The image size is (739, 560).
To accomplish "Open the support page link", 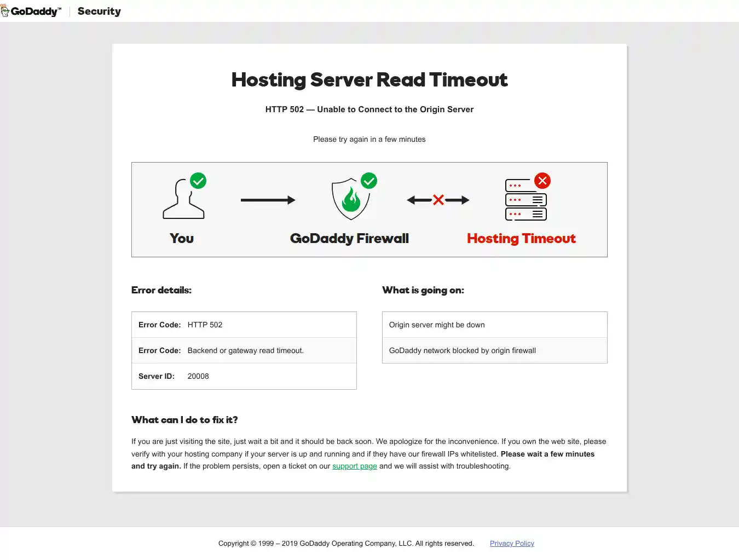I will tap(354, 466).
